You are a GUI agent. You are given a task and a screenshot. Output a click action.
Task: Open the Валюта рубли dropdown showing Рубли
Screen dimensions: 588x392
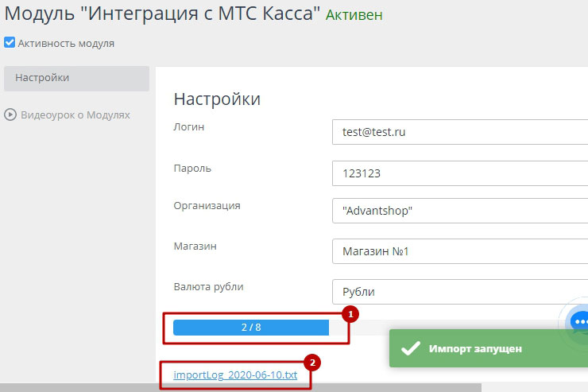pos(460,292)
